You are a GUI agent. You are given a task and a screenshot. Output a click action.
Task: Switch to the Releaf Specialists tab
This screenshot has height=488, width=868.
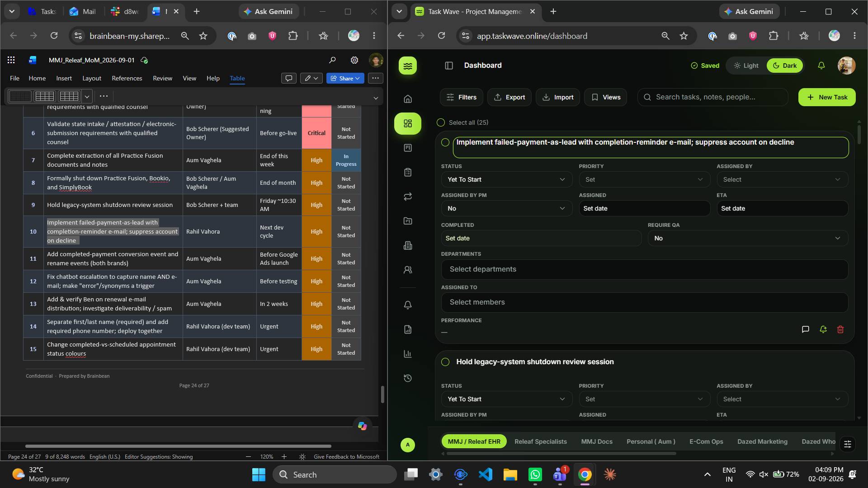[x=540, y=441]
